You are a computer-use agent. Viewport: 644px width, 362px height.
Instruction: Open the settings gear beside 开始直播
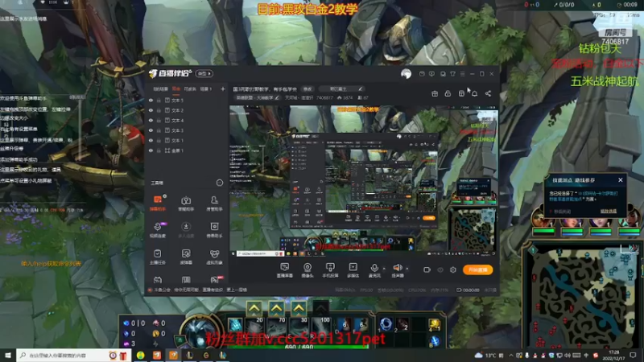tap(453, 270)
